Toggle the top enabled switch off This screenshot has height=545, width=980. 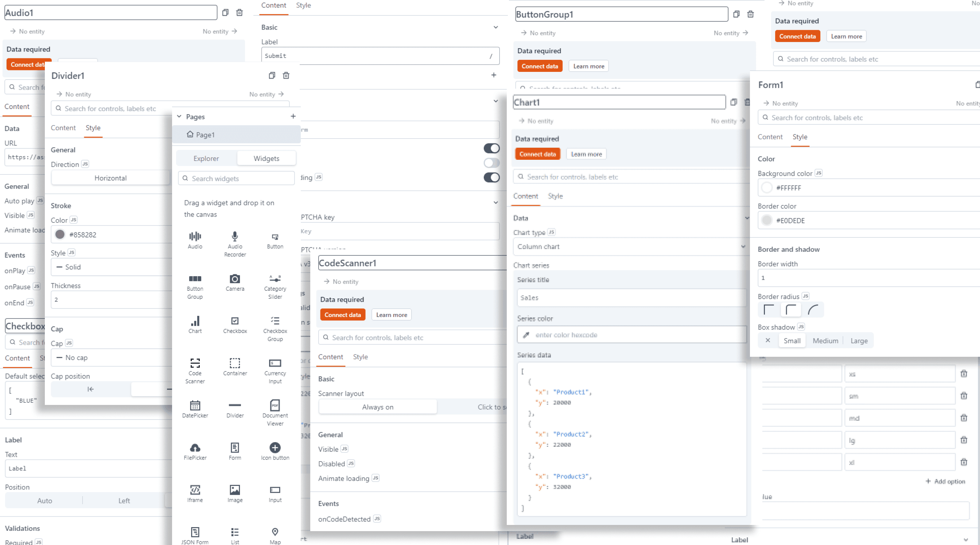coord(491,148)
